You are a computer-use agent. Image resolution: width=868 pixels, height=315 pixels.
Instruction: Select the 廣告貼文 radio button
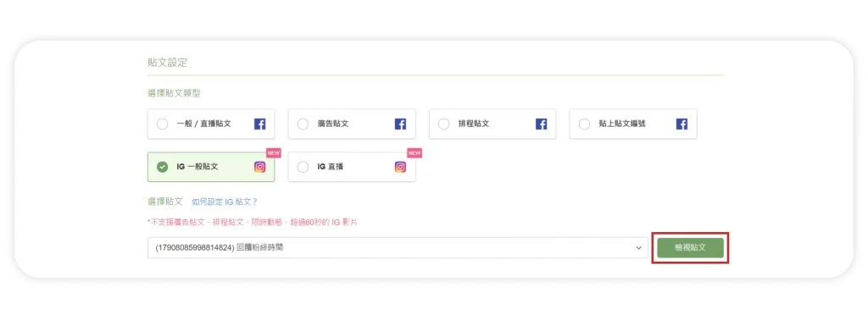303,124
